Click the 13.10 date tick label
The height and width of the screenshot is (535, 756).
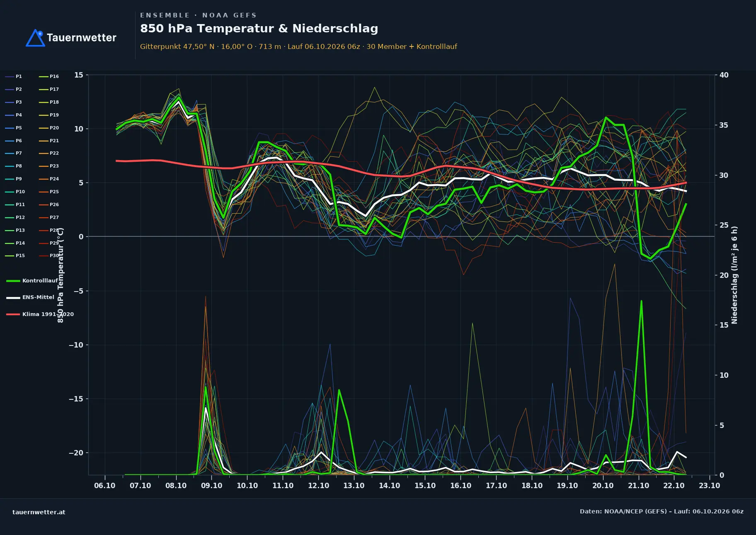[x=354, y=486]
